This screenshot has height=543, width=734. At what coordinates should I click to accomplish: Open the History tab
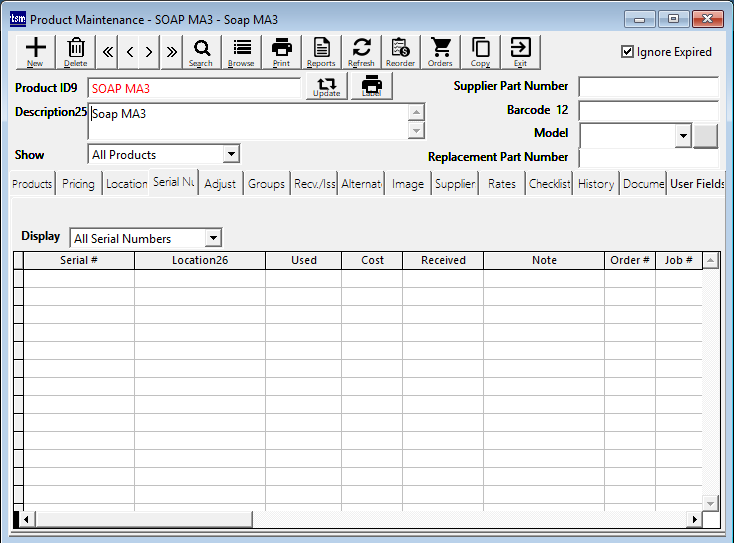click(x=596, y=184)
